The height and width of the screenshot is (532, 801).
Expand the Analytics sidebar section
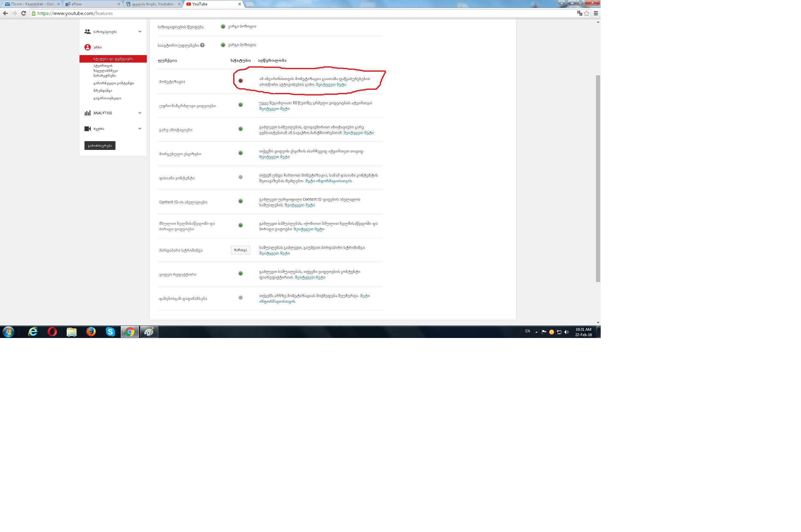pos(140,113)
